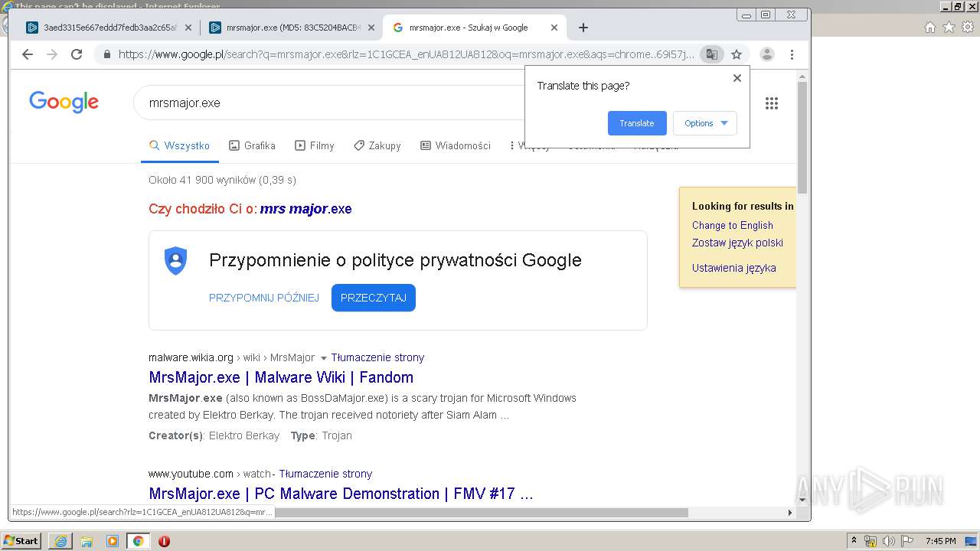Switch to Filmy video results

(315, 145)
